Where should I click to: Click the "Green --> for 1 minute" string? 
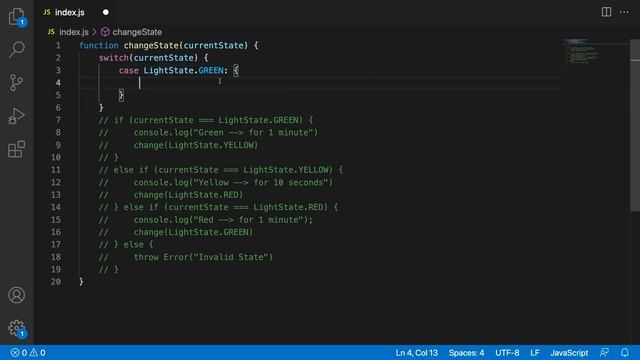point(253,132)
